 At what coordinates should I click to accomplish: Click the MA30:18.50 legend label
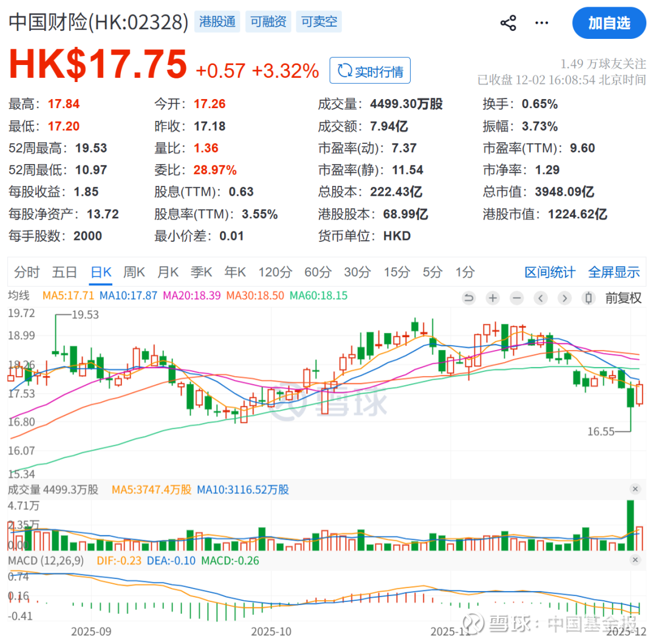[255, 295]
